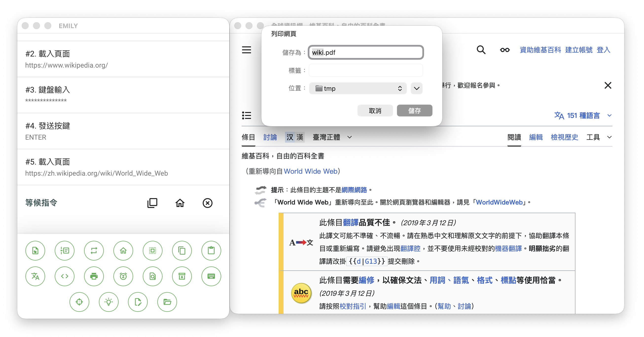Toggle simplified 汉 script variant

(290, 137)
